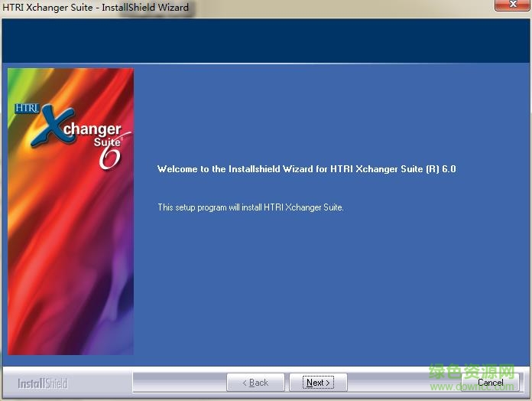Select the welcome heading for Xchanger Suite 6.0
The width and height of the screenshot is (532, 401).
(307, 169)
